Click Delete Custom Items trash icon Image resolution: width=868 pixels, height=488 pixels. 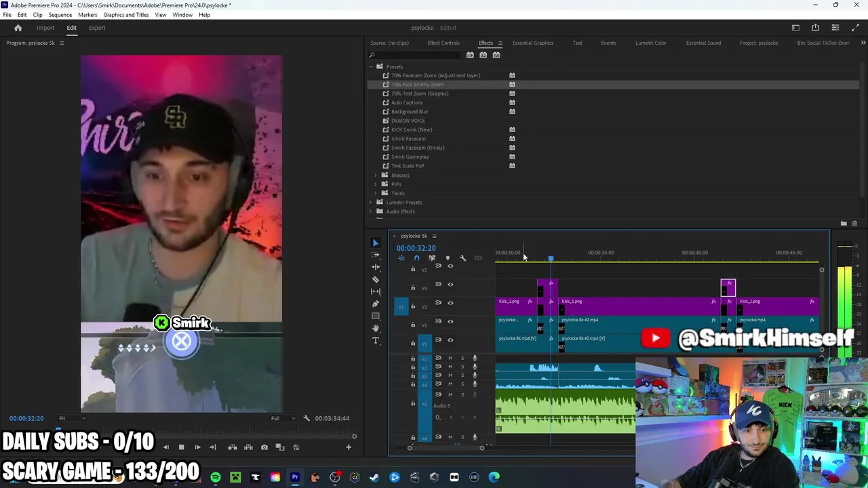(854, 224)
